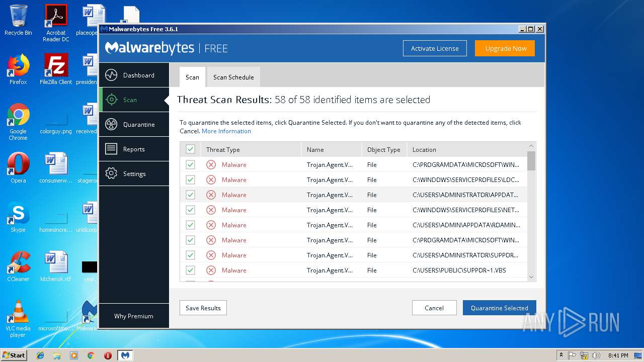Uncheck threat at C:\USERS\ADMINISTRATOR\APPDAT...
This screenshot has width=644, height=362.
[190, 195]
